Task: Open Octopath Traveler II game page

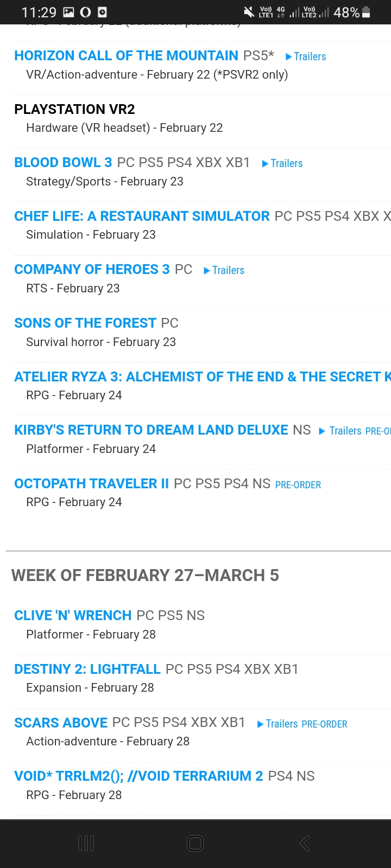Action: pos(91,483)
